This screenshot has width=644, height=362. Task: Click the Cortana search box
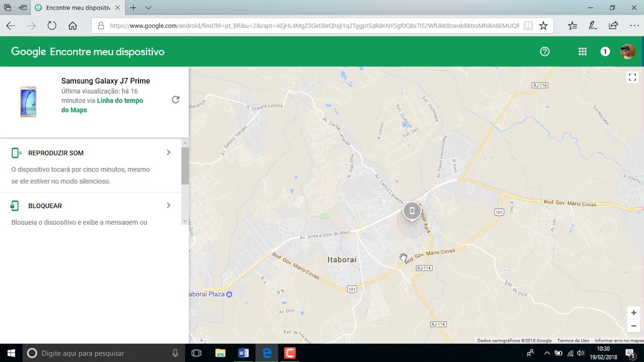(x=103, y=353)
